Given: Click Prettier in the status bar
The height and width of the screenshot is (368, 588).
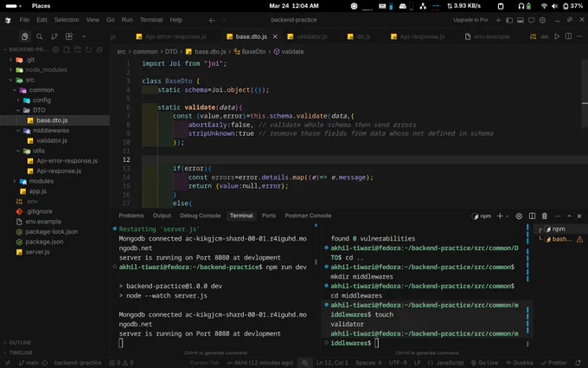Looking at the screenshot, I should point(554,363).
